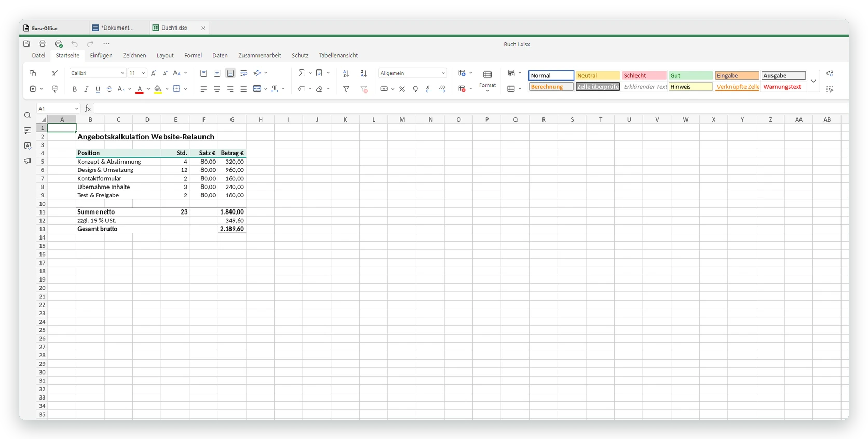
Task: Click the Cut scissors icon
Action: click(55, 73)
